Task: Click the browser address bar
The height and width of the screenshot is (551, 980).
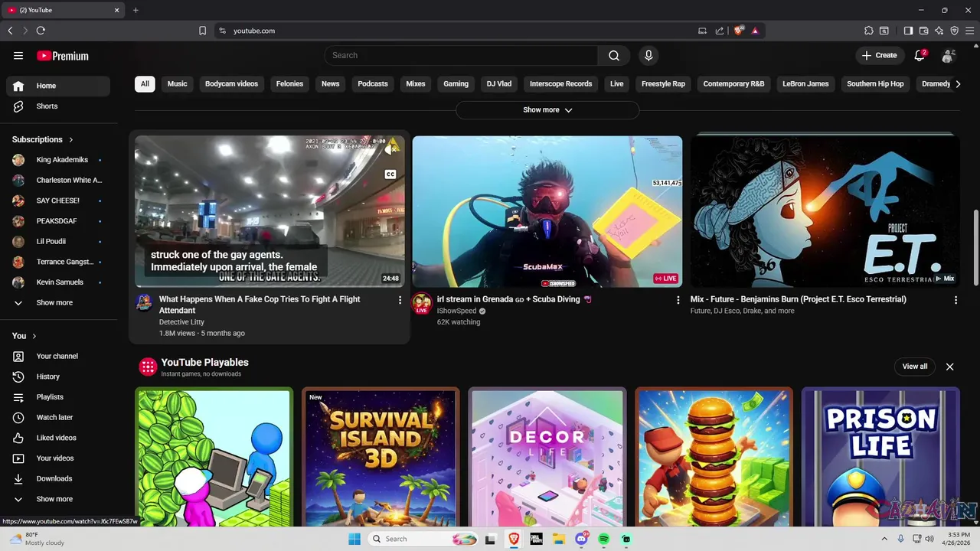Action: point(459,31)
